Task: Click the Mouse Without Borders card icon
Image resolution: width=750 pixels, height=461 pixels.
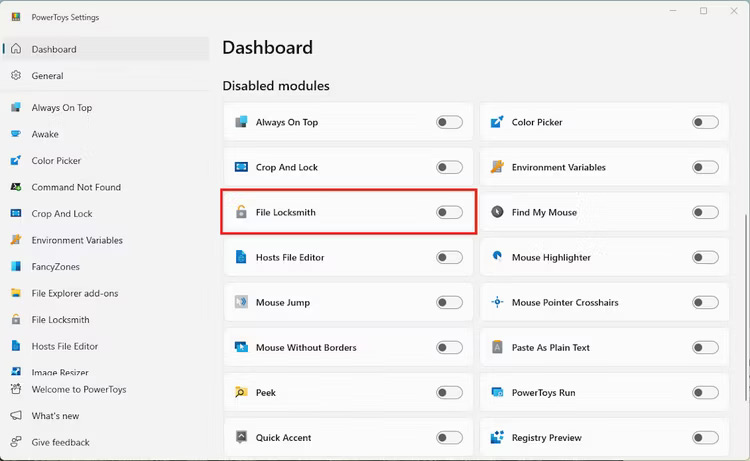Action: pos(241,347)
